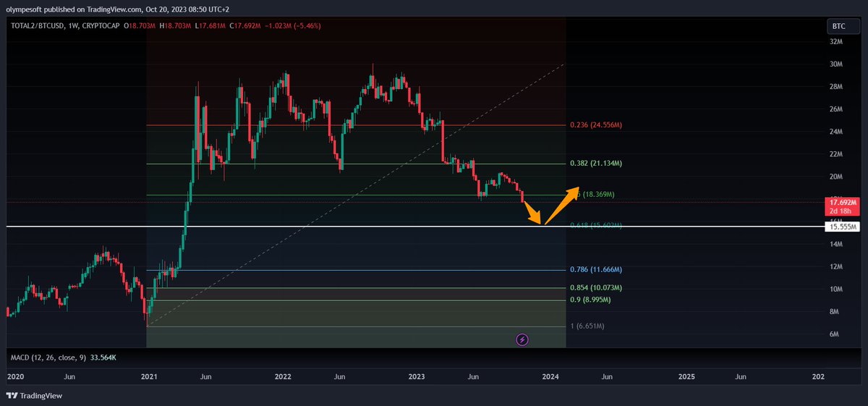Click the red 17.692M current price tag
The image size is (868, 406).
coord(841,207)
